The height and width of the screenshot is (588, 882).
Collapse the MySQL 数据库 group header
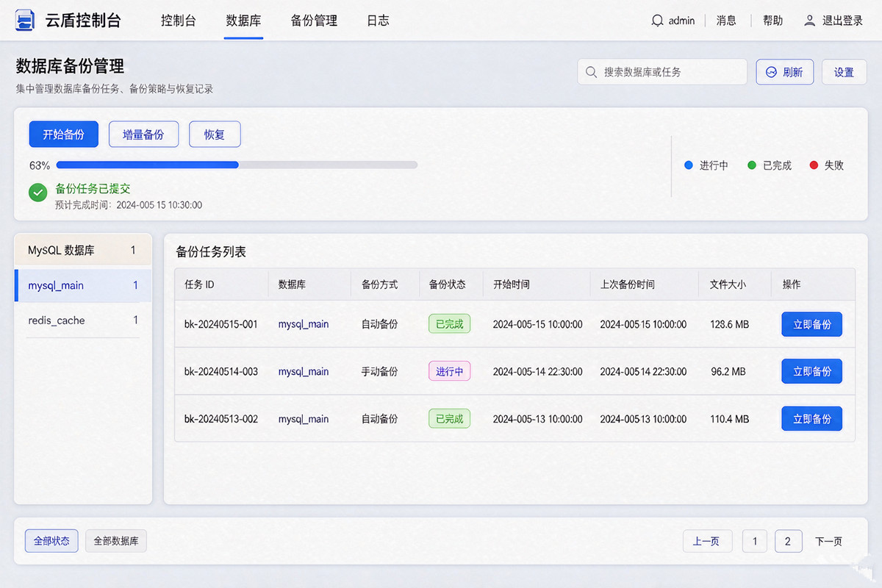83,250
